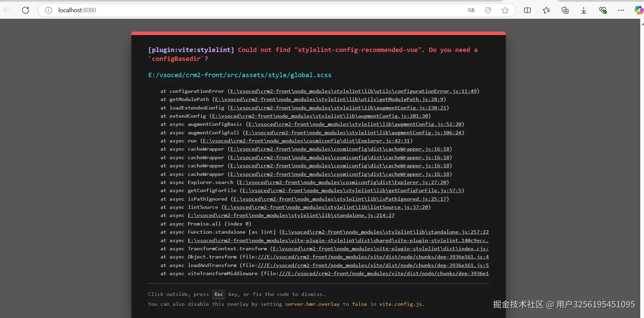Screen dimensions: 644x318
Task: Click the "Click outside, press" hint text
Action: tap(178, 294)
